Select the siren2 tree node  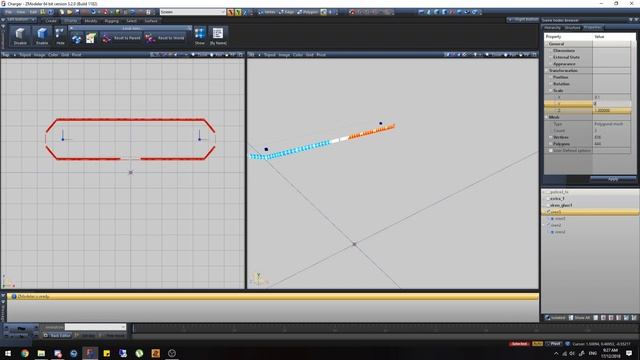click(556, 225)
